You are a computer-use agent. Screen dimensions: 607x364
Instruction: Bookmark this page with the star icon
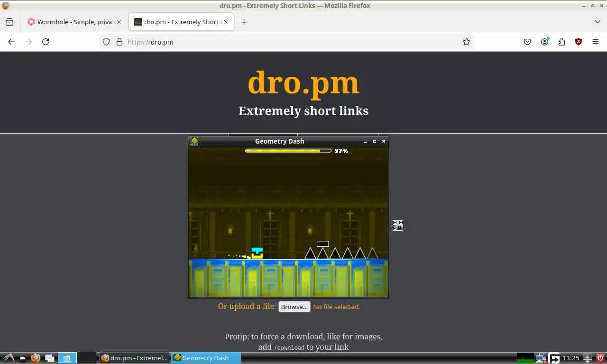click(467, 42)
